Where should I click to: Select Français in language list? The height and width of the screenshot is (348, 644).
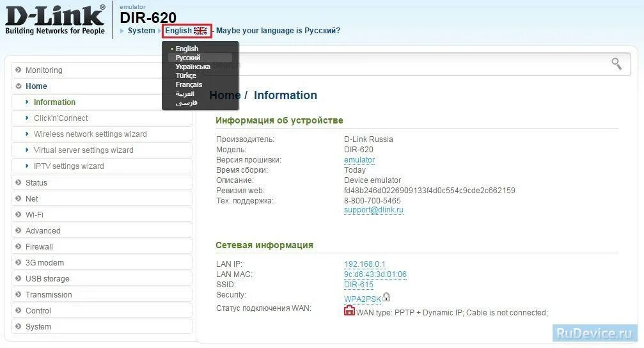click(189, 84)
